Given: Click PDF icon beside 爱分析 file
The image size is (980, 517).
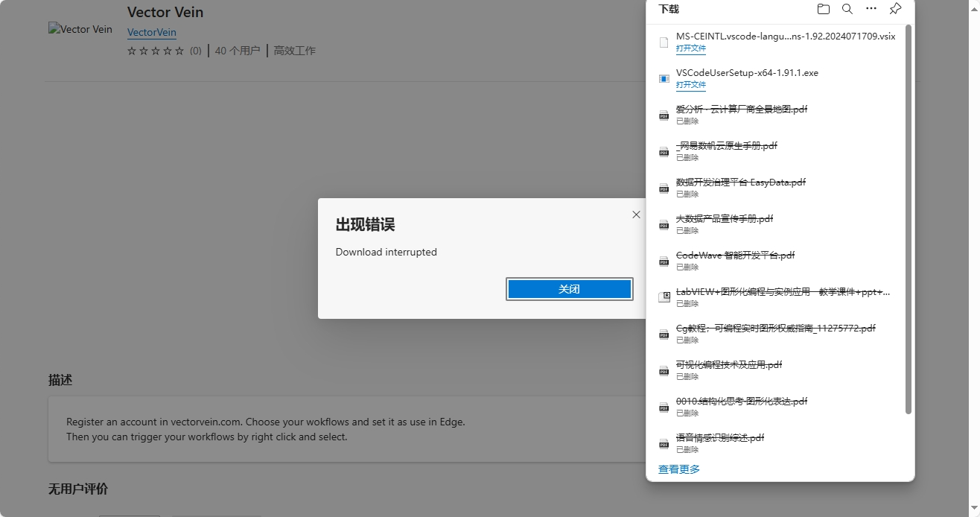Looking at the screenshot, I should (x=664, y=115).
